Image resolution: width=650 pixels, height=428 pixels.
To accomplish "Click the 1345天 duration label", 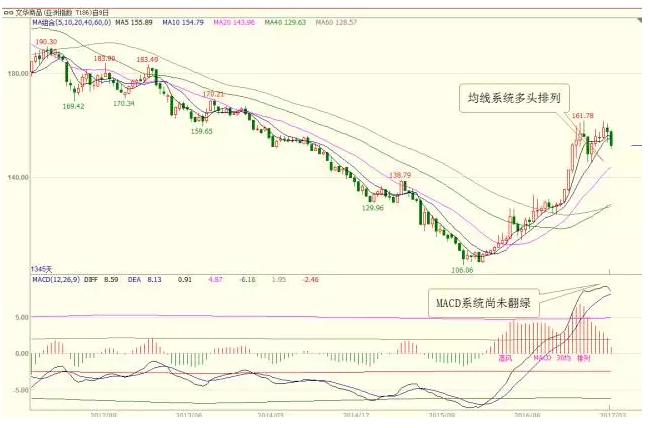I will point(41,270).
